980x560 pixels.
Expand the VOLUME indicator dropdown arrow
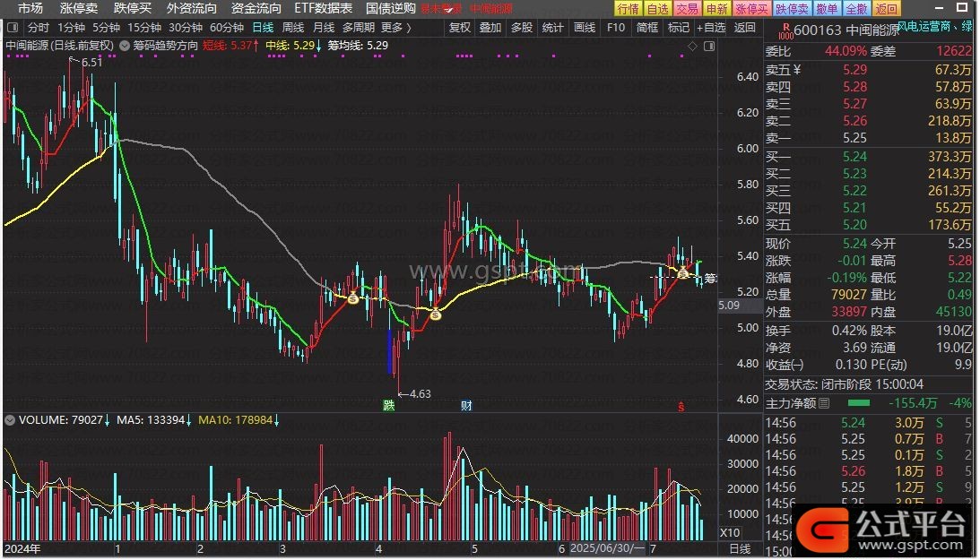click(x=9, y=420)
